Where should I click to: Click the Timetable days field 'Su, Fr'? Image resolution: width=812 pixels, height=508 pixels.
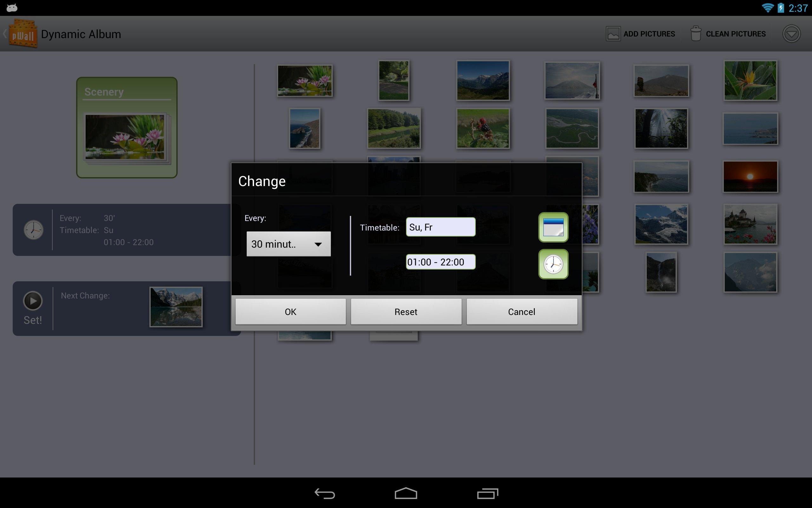pos(441,227)
